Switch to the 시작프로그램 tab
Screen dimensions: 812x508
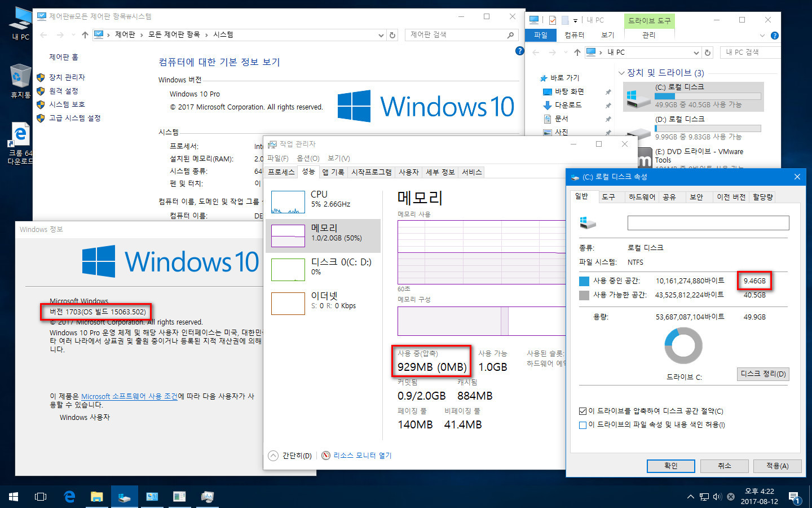[x=371, y=172]
